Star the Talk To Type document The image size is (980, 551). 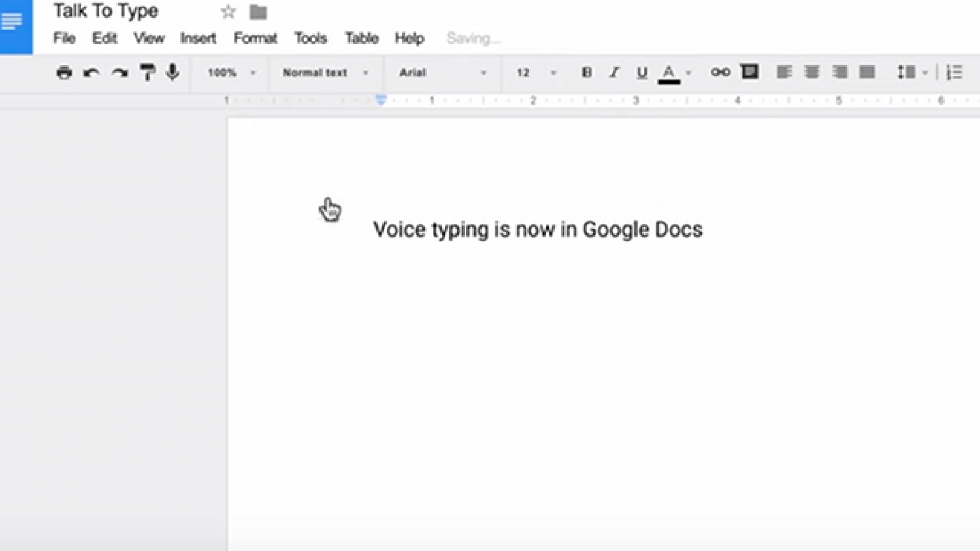pos(228,12)
